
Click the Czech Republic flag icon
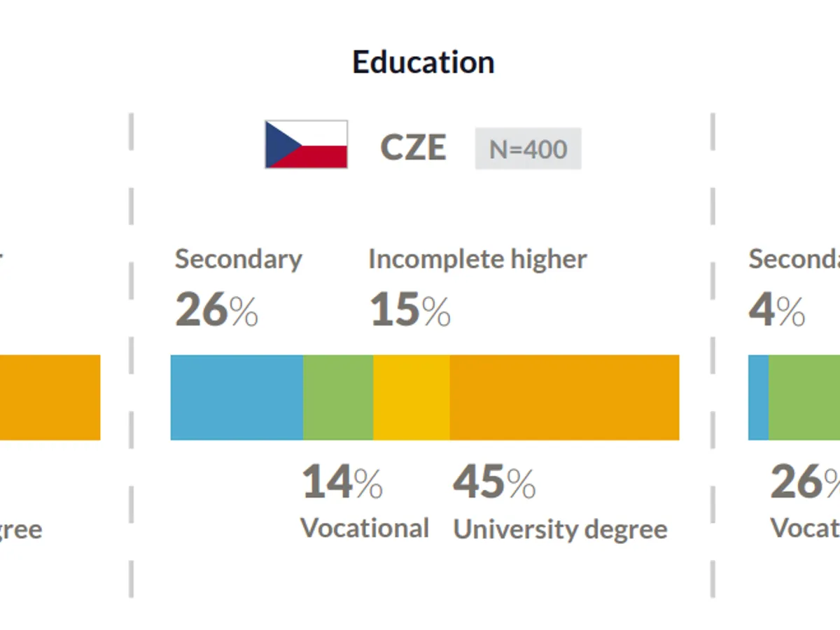pos(306,145)
